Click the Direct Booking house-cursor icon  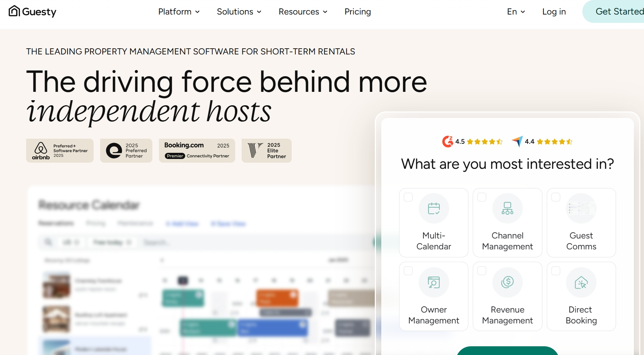pos(581,282)
